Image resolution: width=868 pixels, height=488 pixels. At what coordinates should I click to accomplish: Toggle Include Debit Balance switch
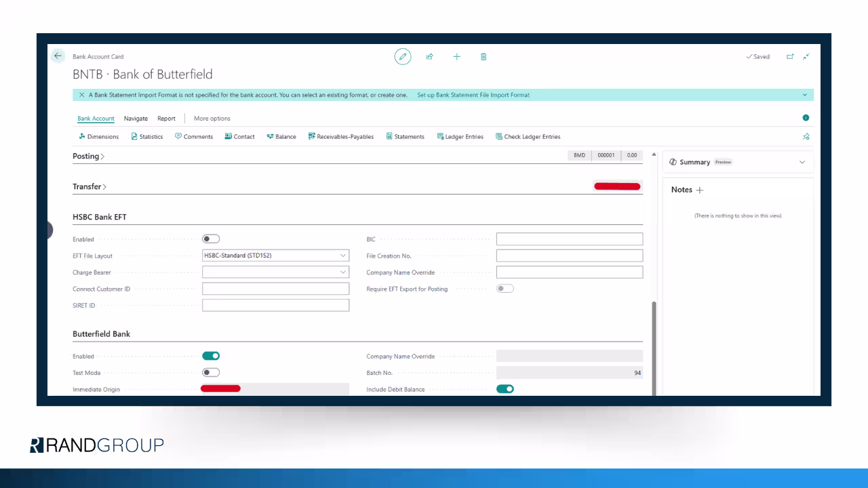[505, 389]
